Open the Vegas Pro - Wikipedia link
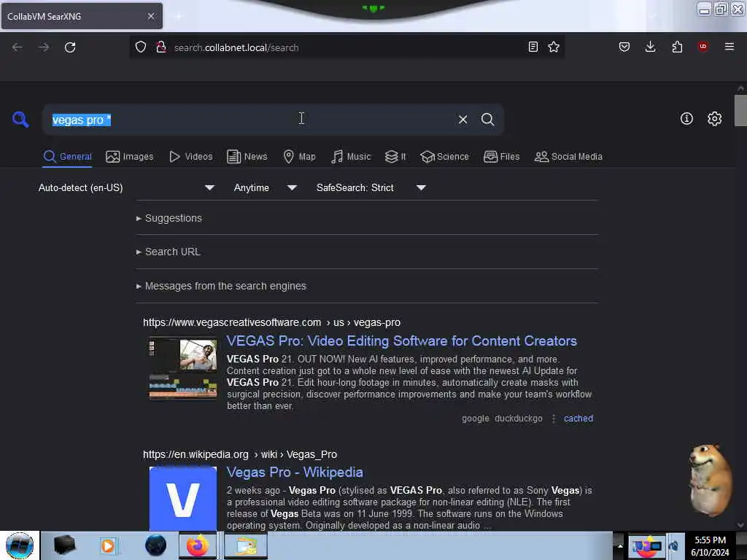Screen dimensions: 747x560 (x=295, y=472)
